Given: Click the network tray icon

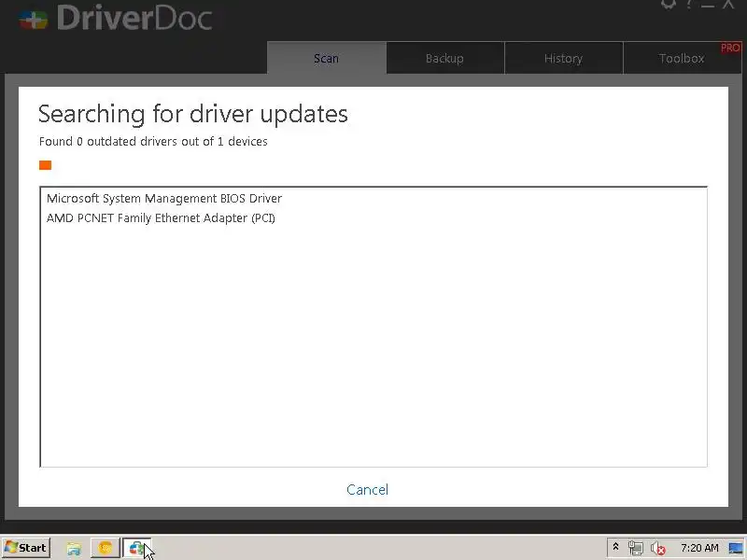Looking at the screenshot, I should pos(636,548).
